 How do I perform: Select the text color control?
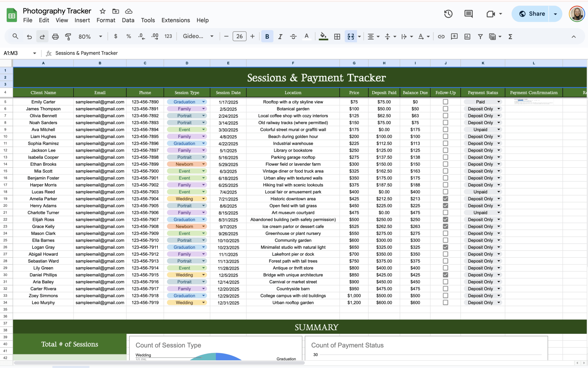pyautogui.click(x=307, y=36)
